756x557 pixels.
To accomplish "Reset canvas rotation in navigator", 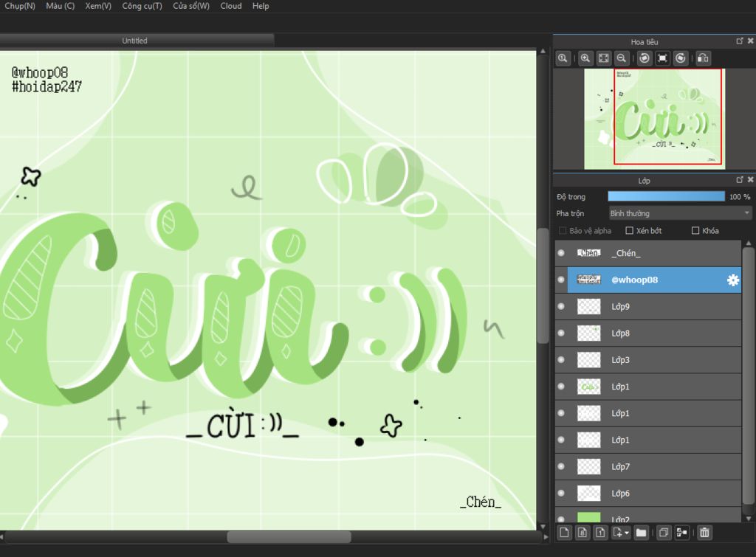I will (662, 58).
